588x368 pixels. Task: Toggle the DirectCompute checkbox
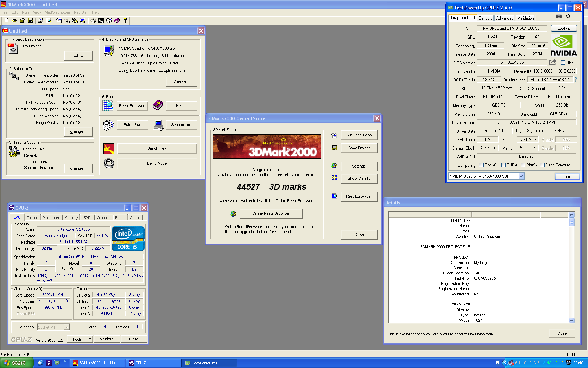(x=542, y=165)
